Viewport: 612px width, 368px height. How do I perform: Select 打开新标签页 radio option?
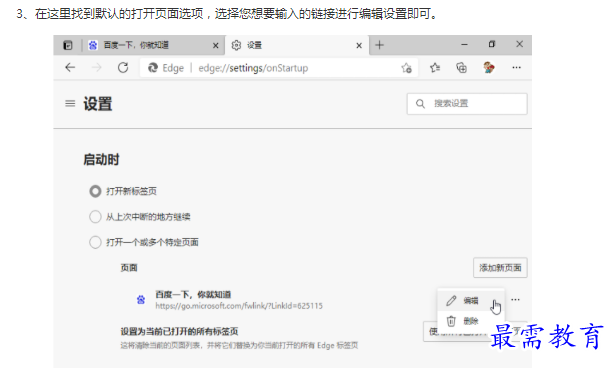(x=95, y=191)
